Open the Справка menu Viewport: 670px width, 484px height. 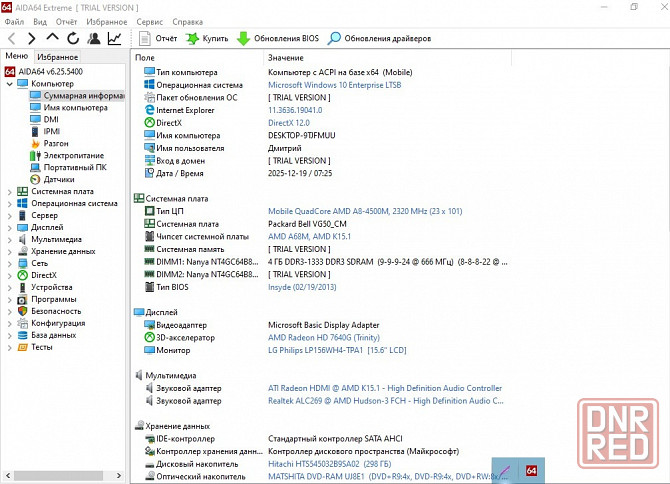point(188,22)
